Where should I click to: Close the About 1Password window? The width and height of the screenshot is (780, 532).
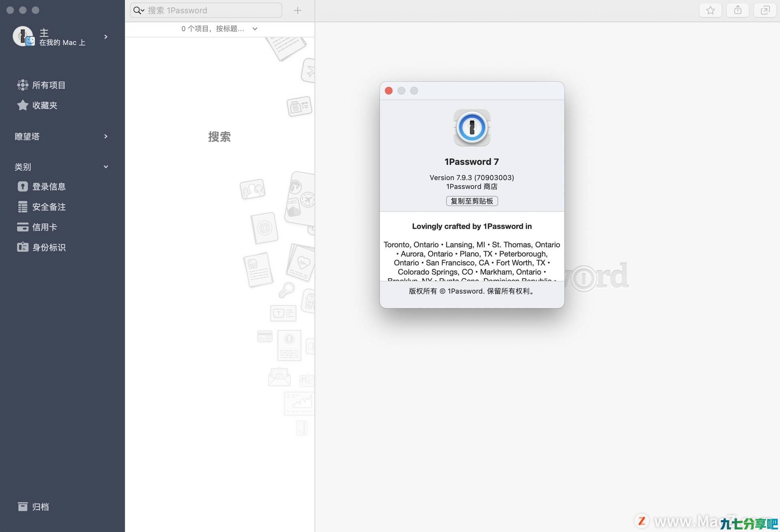tap(388, 91)
